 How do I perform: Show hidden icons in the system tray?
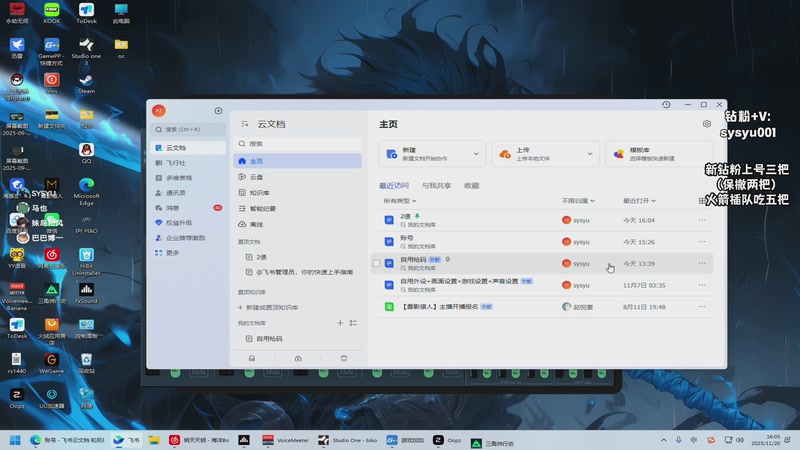pos(664,440)
